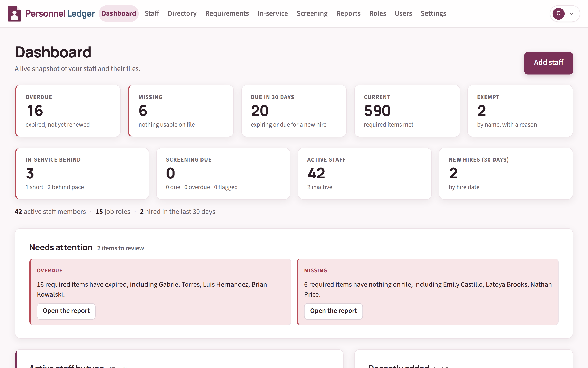Click the Needs attention heading
This screenshot has width=588, height=368.
coord(61,247)
